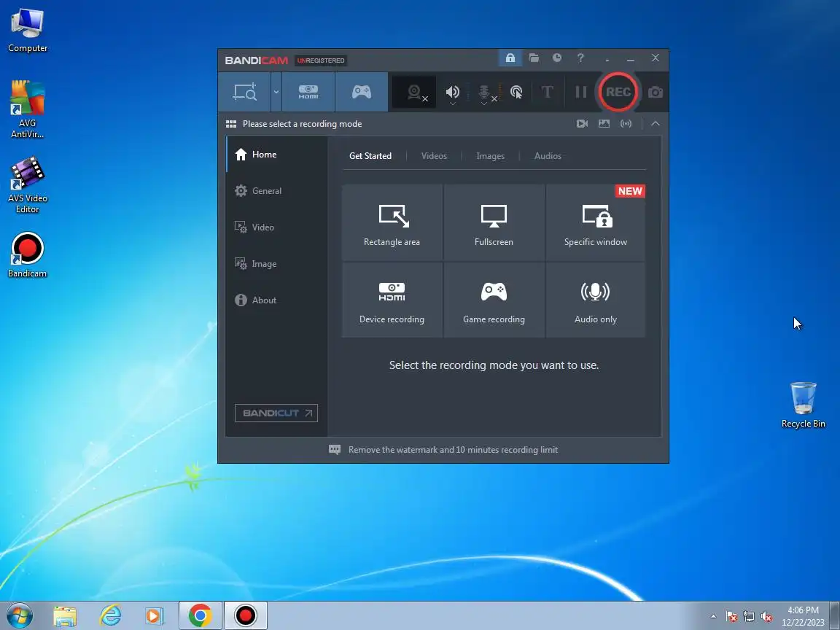Click 'Please select a recording mode' text

pos(302,124)
